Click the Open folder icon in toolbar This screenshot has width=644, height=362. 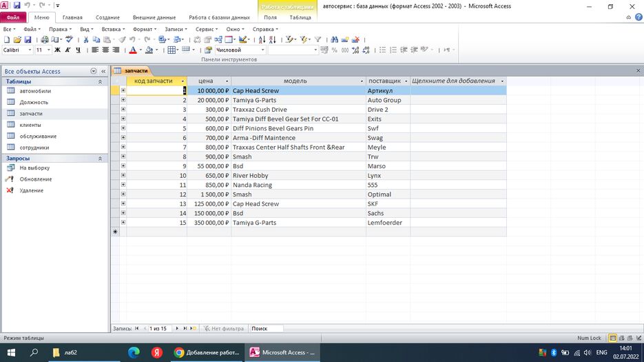tap(17, 39)
